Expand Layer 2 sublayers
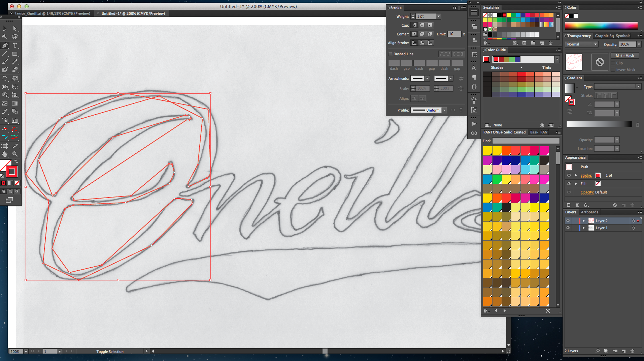 click(x=584, y=221)
